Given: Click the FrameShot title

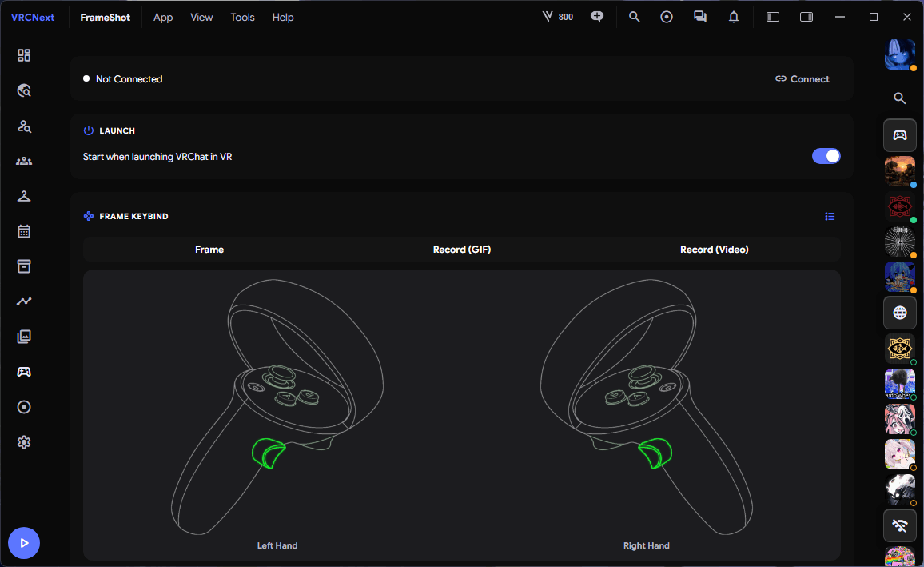Looking at the screenshot, I should click(105, 17).
